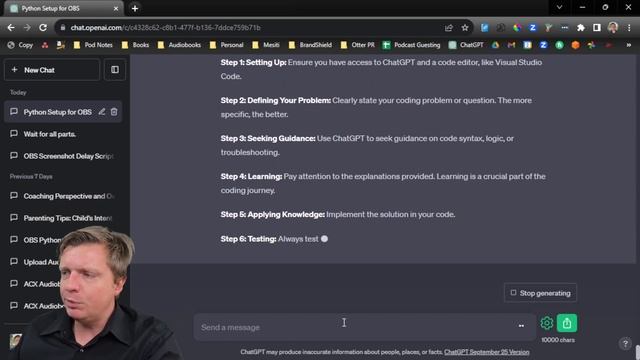
Task: Open the Audiobooks bookmark folder
Action: pos(179,45)
